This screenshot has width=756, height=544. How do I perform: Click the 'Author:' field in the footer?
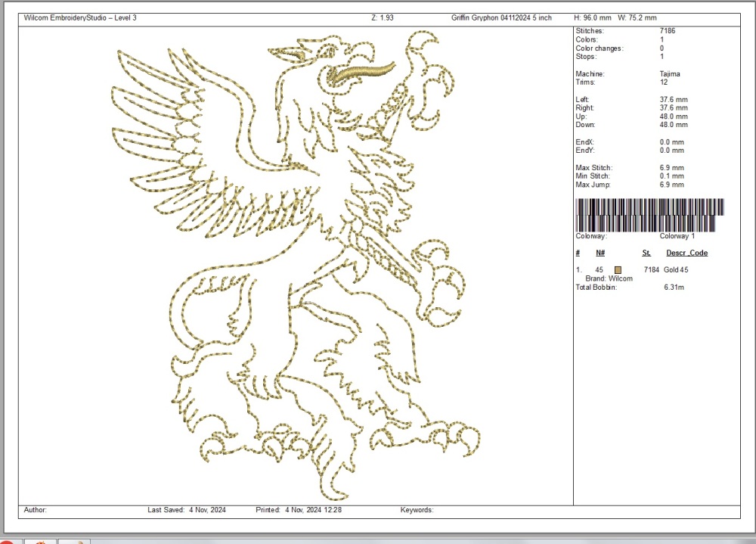coord(36,510)
